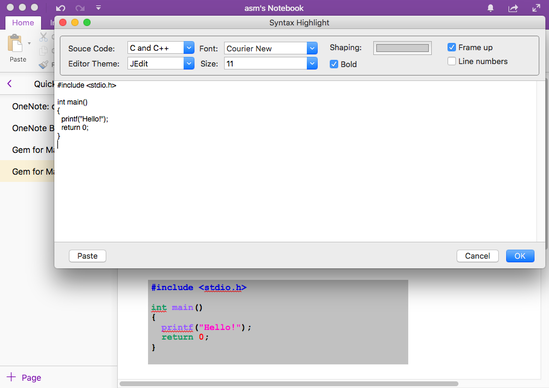Click the Page link at the bottom
The width and height of the screenshot is (549, 388).
[x=31, y=378]
